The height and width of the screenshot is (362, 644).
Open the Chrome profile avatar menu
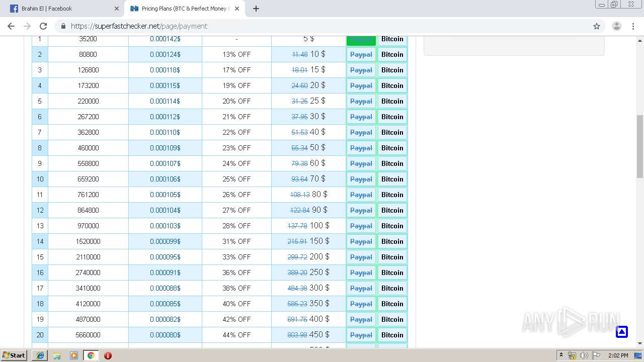tap(616, 26)
